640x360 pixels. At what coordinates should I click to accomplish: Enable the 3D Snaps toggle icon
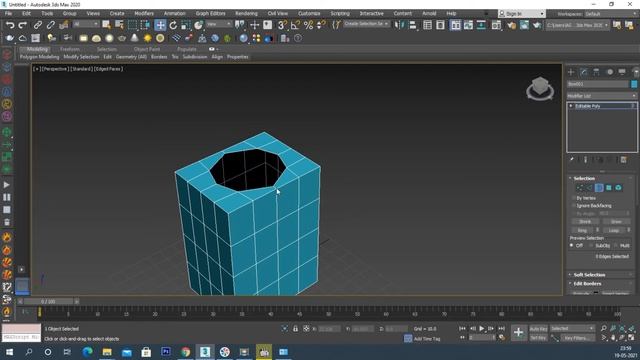(x=282, y=25)
